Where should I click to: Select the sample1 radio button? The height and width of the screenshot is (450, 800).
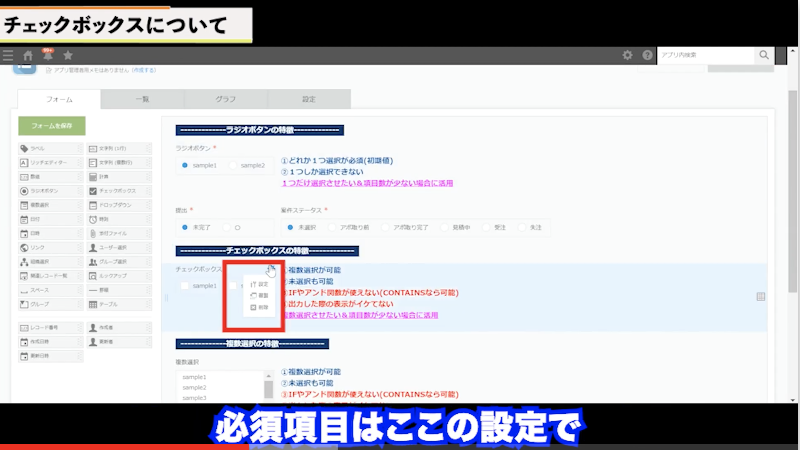185,165
